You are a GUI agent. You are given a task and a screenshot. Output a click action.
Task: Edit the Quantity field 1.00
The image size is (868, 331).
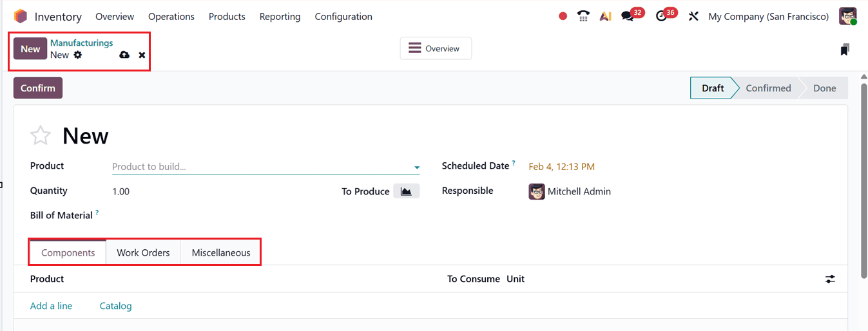(x=121, y=191)
